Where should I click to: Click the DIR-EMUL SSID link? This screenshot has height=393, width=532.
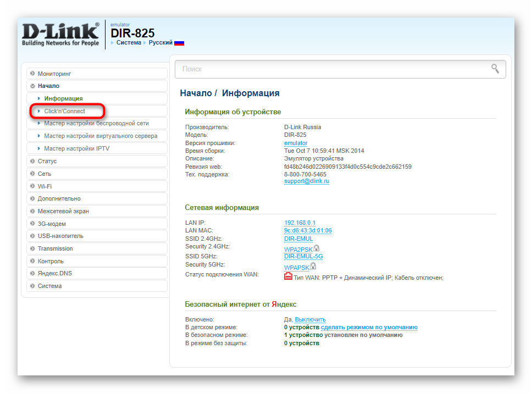298,239
